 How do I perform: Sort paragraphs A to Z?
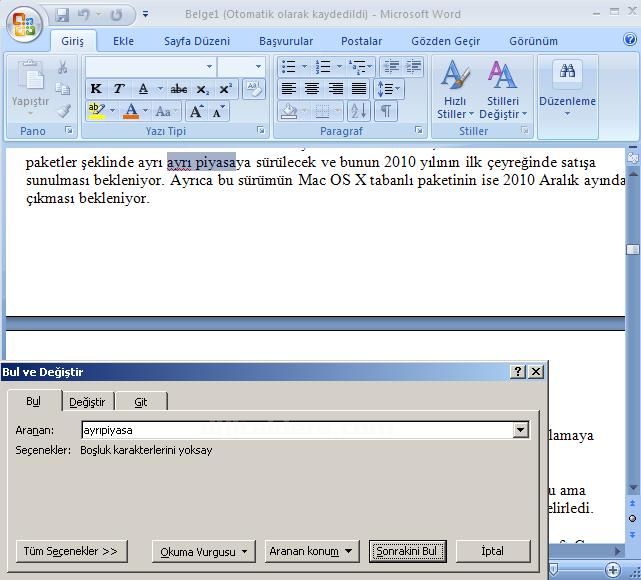[359, 111]
